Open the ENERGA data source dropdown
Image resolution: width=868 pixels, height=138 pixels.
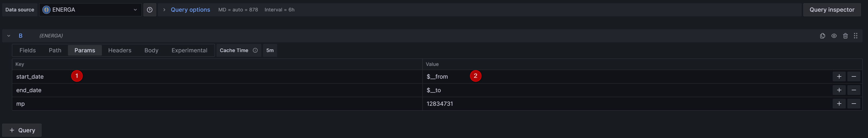pyautogui.click(x=90, y=10)
